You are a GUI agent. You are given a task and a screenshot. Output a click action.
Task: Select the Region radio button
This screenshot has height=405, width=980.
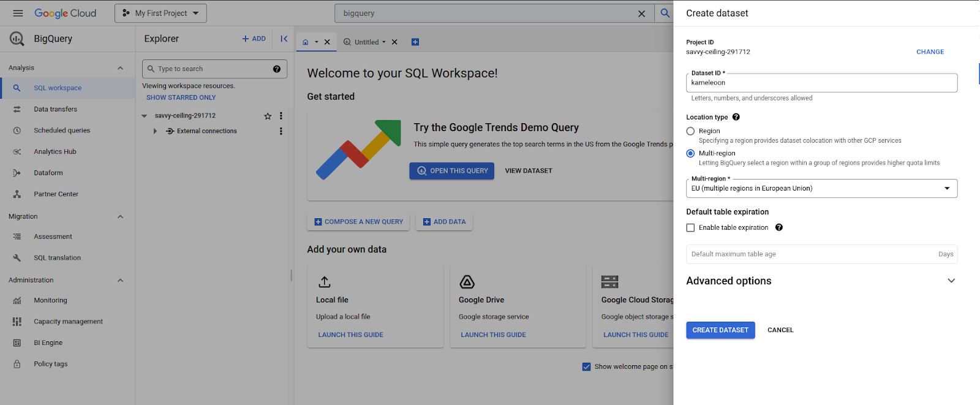coord(690,131)
